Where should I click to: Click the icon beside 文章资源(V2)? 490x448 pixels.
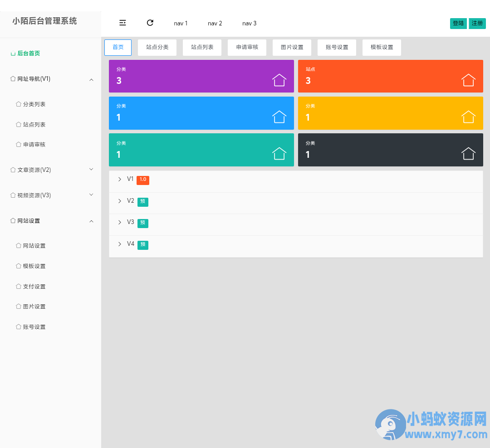click(x=13, y=170)
